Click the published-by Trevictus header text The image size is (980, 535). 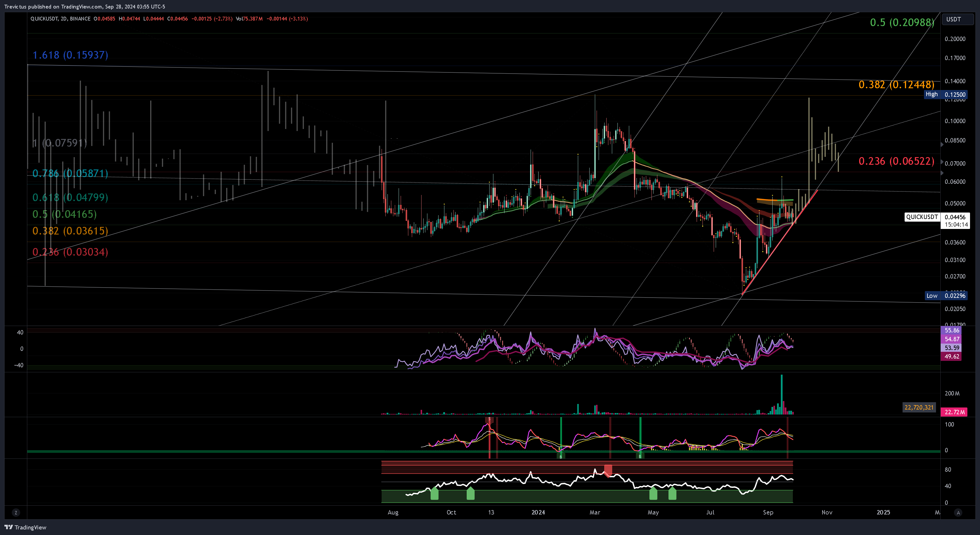point(84,6)
